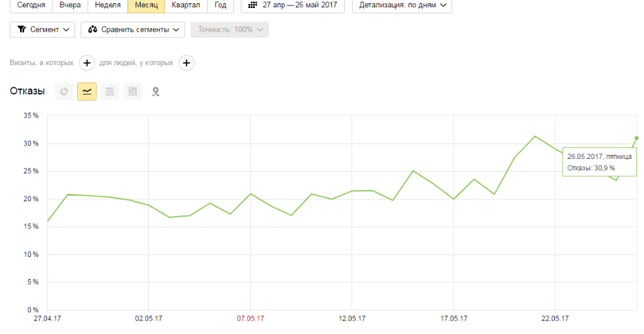Click the 5 % y-axis label

pos(33,282)
